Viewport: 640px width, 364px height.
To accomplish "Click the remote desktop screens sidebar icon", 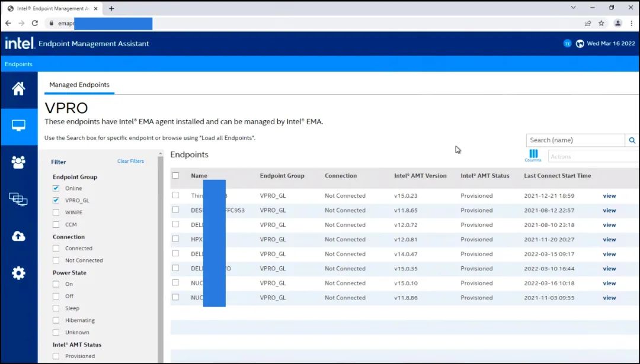I will click(18, 199).
